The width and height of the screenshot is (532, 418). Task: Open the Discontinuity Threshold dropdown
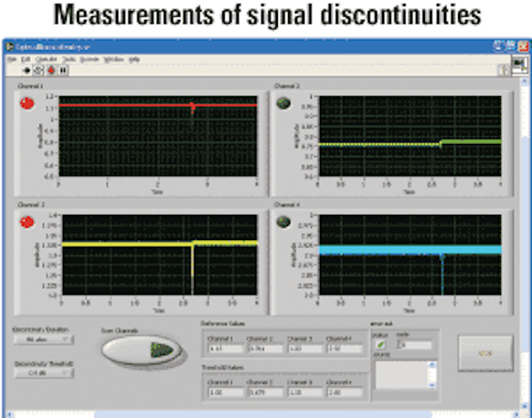point(44,373)
